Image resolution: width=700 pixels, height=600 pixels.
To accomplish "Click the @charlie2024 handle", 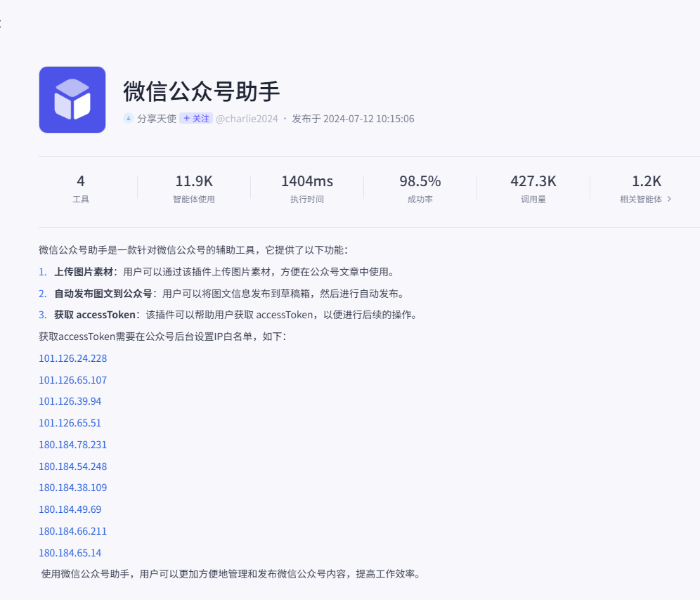I will 247,118.
